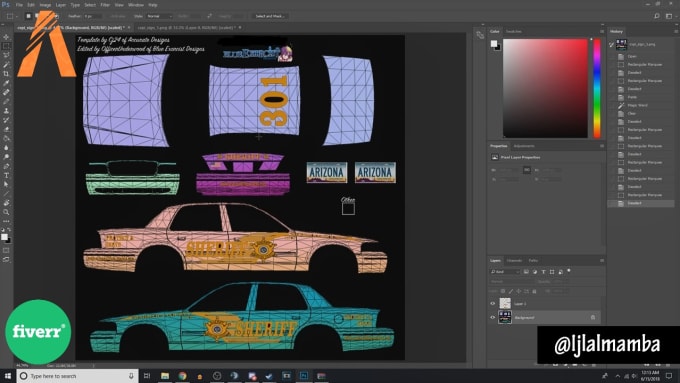
Task: Open the File menu
Action: coord(19,5)
